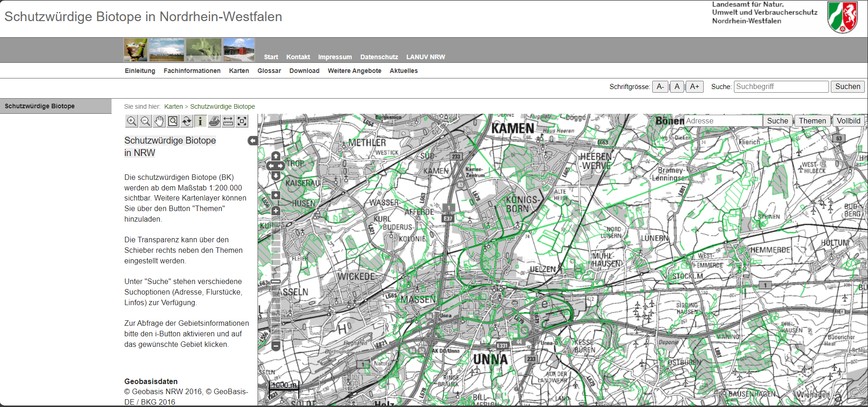Click the map zoom slider handle
The width and height of the screenshot is (868, 407).
pos(276,281)
